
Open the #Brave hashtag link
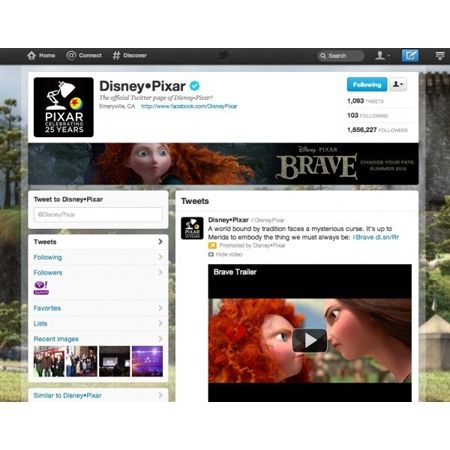[x=363, y=237]
